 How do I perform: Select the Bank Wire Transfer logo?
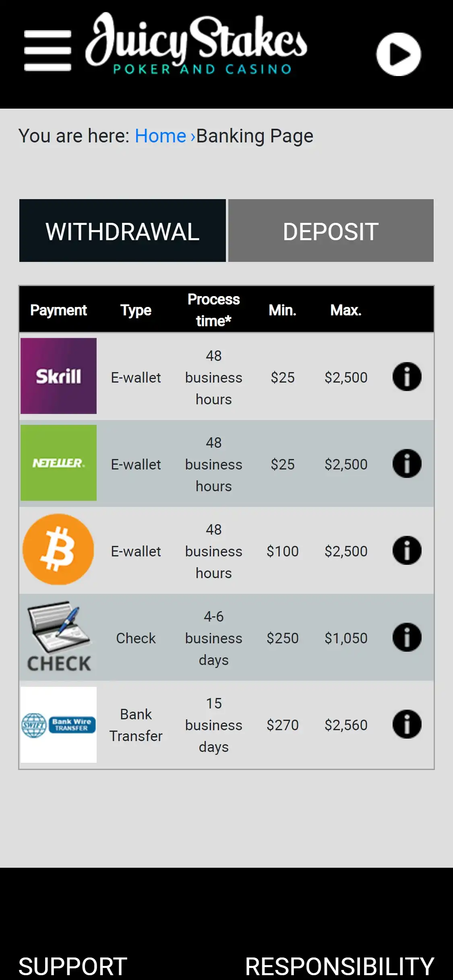[x=59, y=725]
